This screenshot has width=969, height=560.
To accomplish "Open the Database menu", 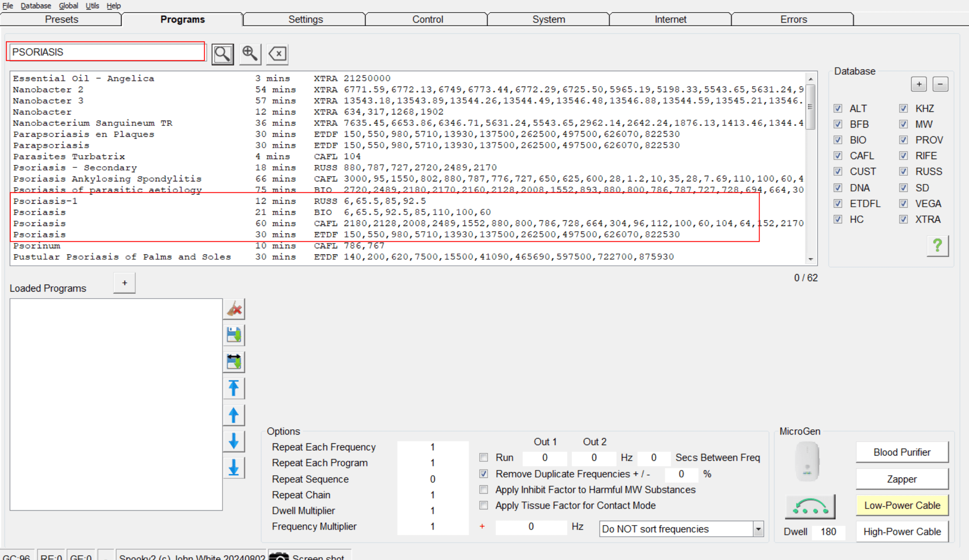I will click(36, 6).
